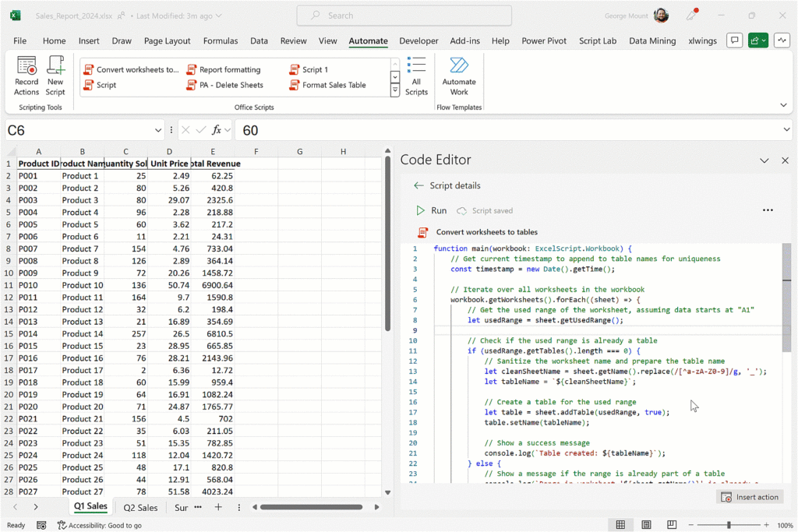Open the Comments icon in title area

[x=733, y=41]
